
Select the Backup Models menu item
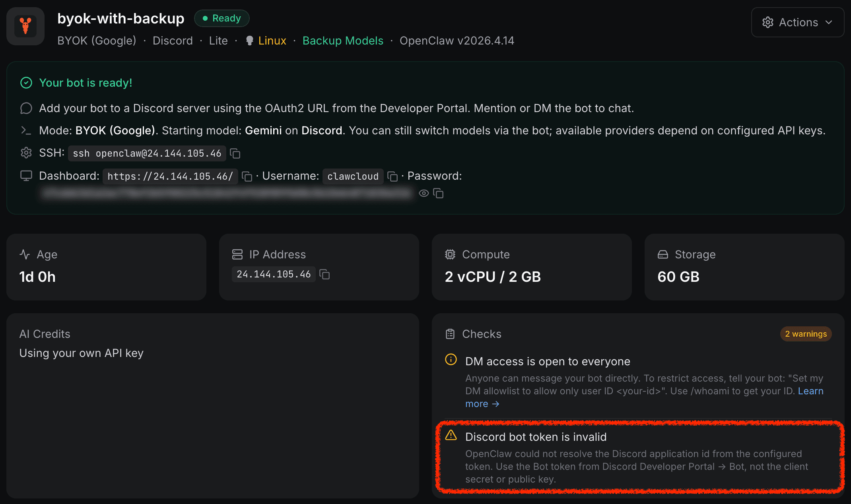point(343,40)
